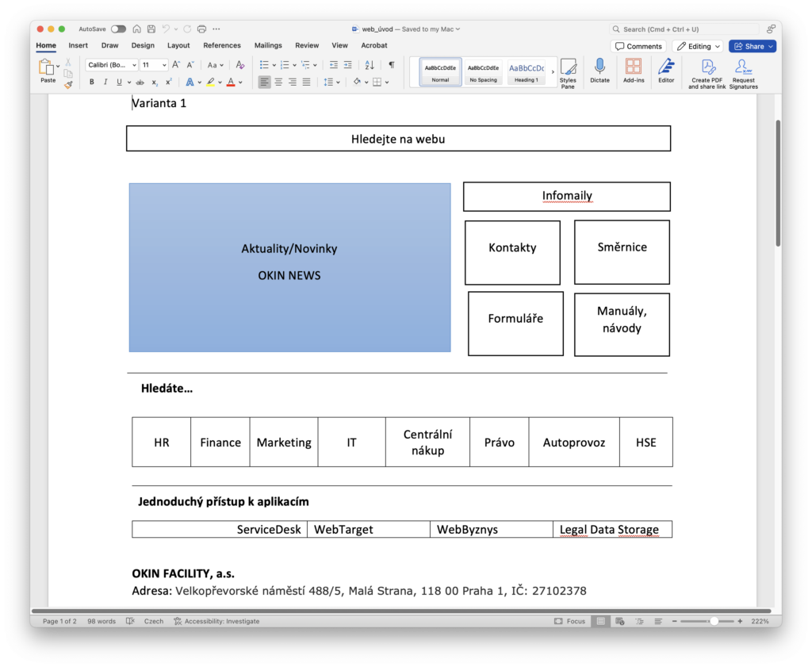Apply the Heading 1 style

(527, 72)
